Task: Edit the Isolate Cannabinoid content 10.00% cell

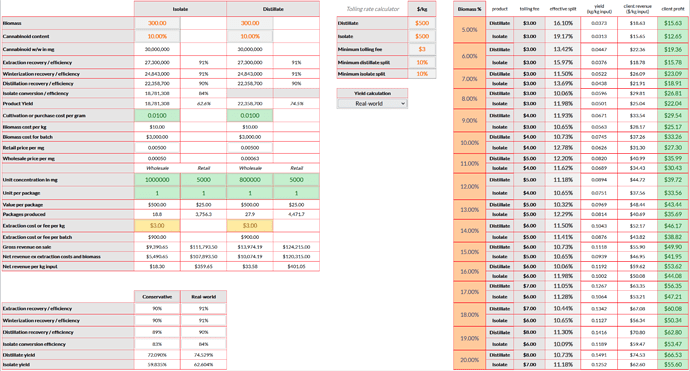Action: tap(157, 37)
